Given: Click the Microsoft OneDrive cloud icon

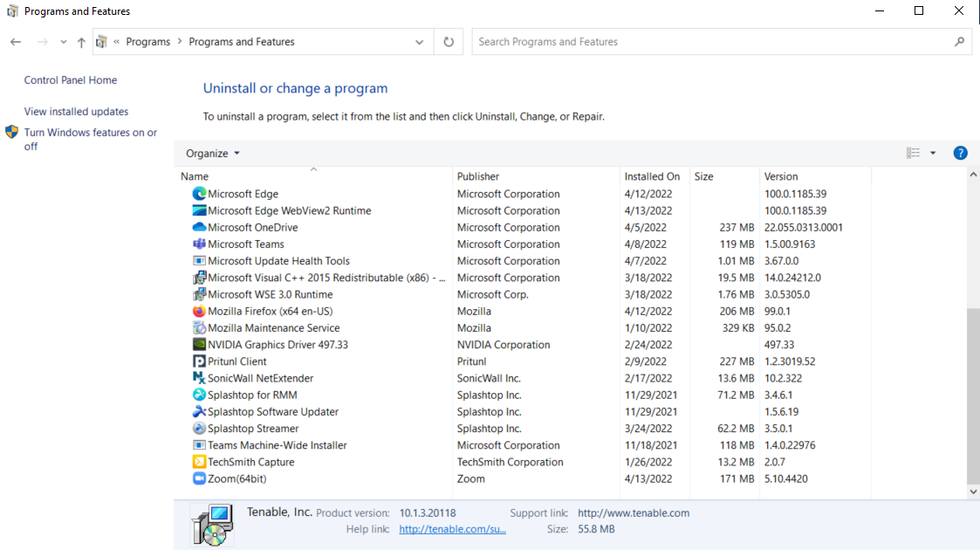Looking at the screenshot, I should (x=199, y=227).
